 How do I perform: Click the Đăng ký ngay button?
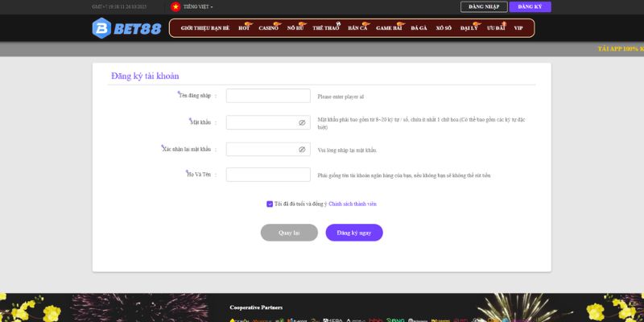354,233
